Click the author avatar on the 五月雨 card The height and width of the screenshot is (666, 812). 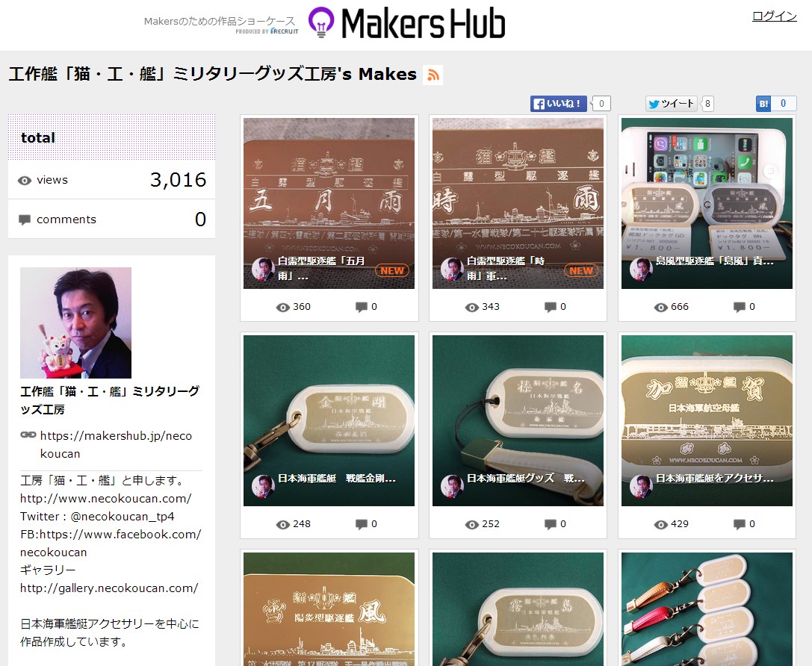263,269
